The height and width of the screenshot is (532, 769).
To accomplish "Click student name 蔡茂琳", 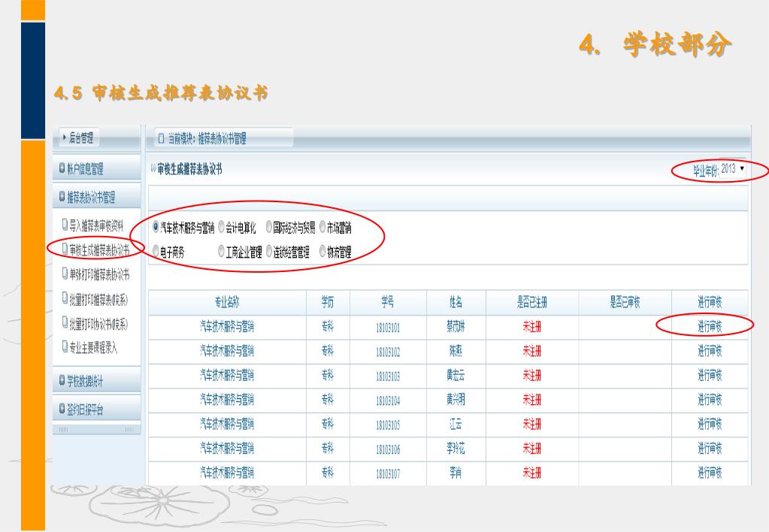I will (x=456, y=326).
